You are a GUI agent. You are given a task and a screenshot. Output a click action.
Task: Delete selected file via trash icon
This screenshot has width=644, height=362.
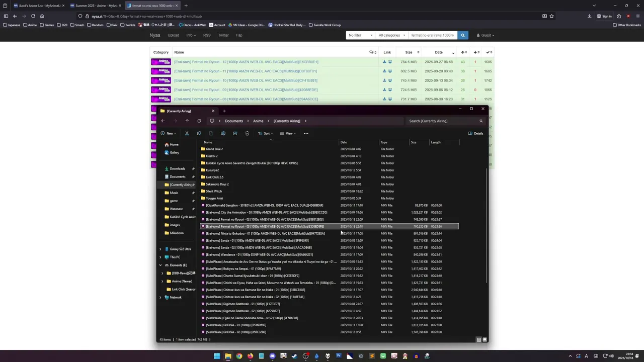click(x=247, y=133)
